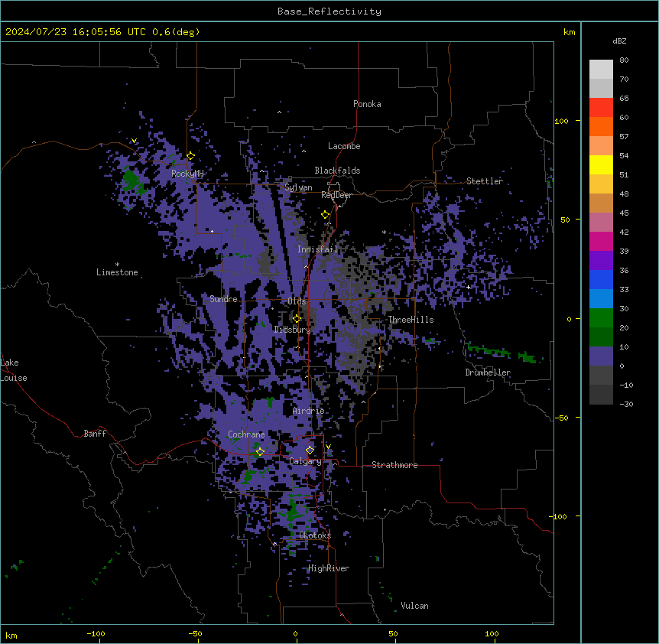Click the Airdrie city label
Image resolution: width=659 pixels, height=644 pixels.
[x=308, y=411]
